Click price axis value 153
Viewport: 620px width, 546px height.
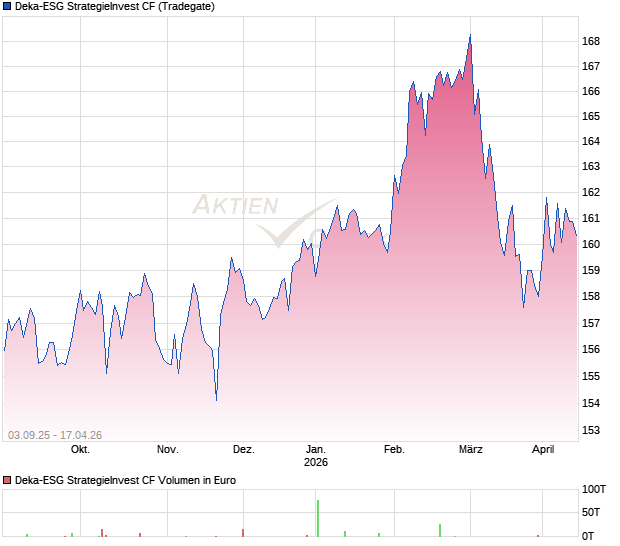point(591,430)
